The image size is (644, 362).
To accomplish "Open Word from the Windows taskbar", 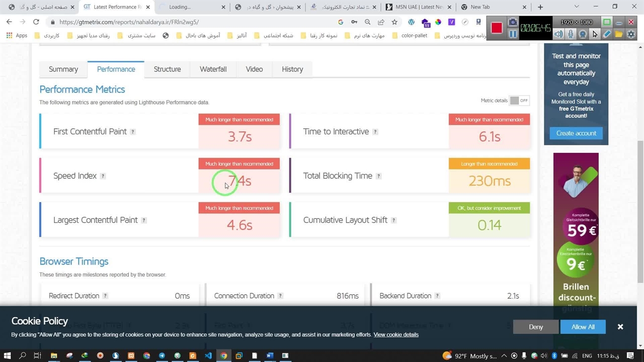I will pos(270,355).
